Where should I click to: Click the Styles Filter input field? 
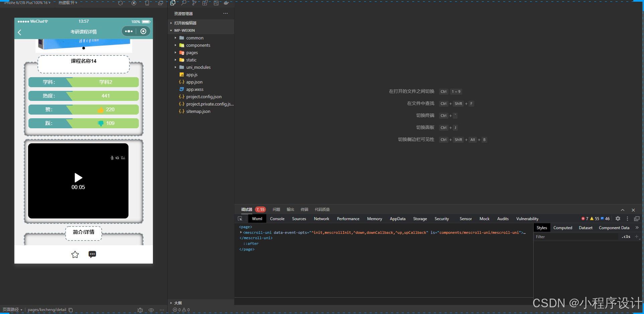(x=576, y=237)
